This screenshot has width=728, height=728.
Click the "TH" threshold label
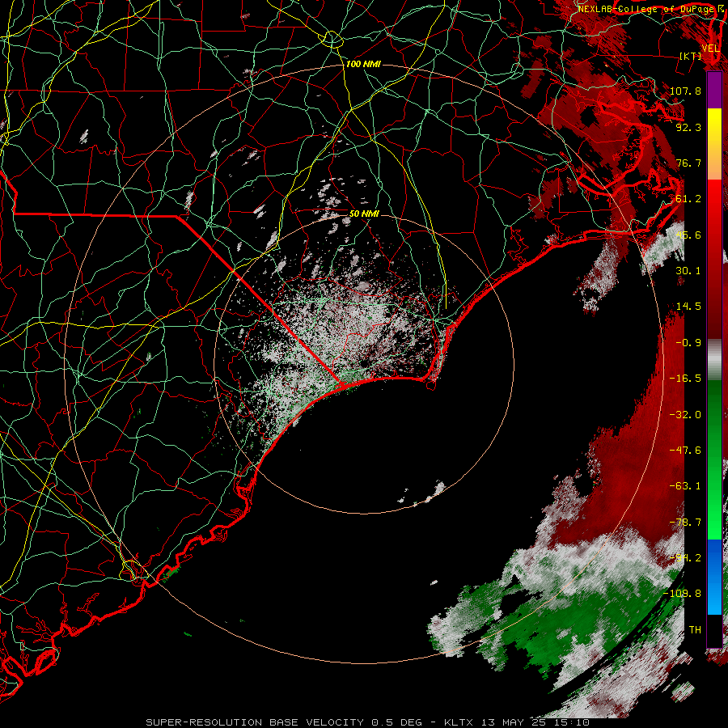pos(695,629)
